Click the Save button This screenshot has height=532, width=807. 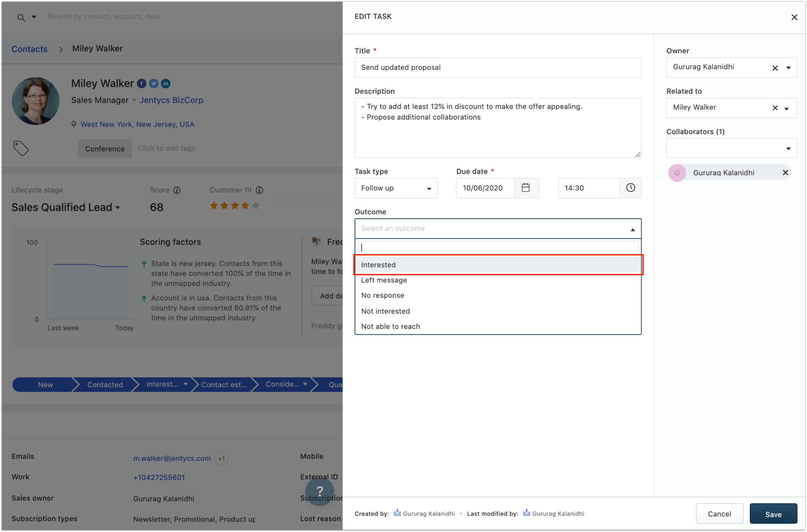point(773,514)
